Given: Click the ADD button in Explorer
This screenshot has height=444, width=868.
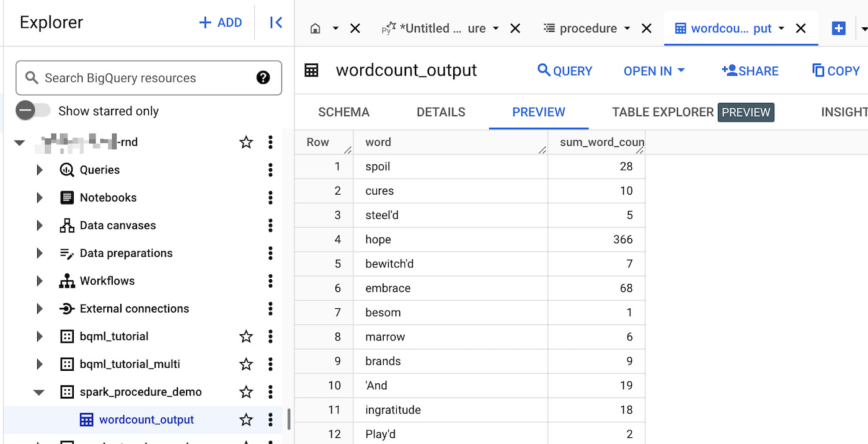Looking at the screenshot, I should click(x=220, y=22).
